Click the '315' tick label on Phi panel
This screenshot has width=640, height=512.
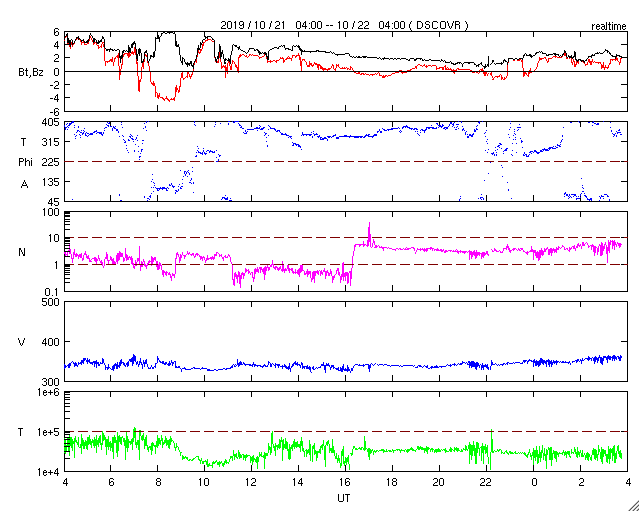click(x=52, y=142)
